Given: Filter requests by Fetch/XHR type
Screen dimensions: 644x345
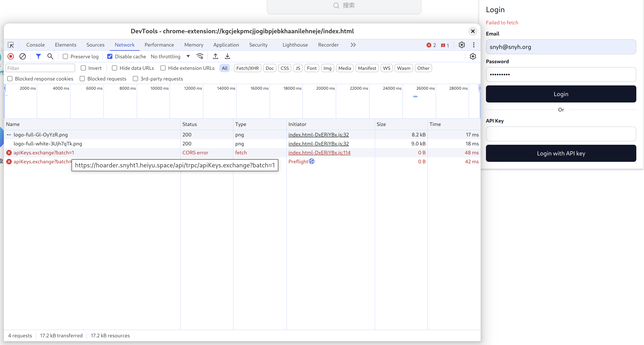Looking at the screenshot, I should pyautogui.click(x=247, y=68).
